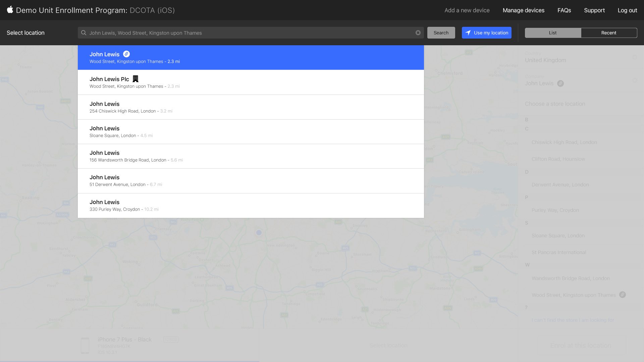
Task: Select John Lewis 156 Wandsworth Bridge Road
Action: (x=251, y=156)
